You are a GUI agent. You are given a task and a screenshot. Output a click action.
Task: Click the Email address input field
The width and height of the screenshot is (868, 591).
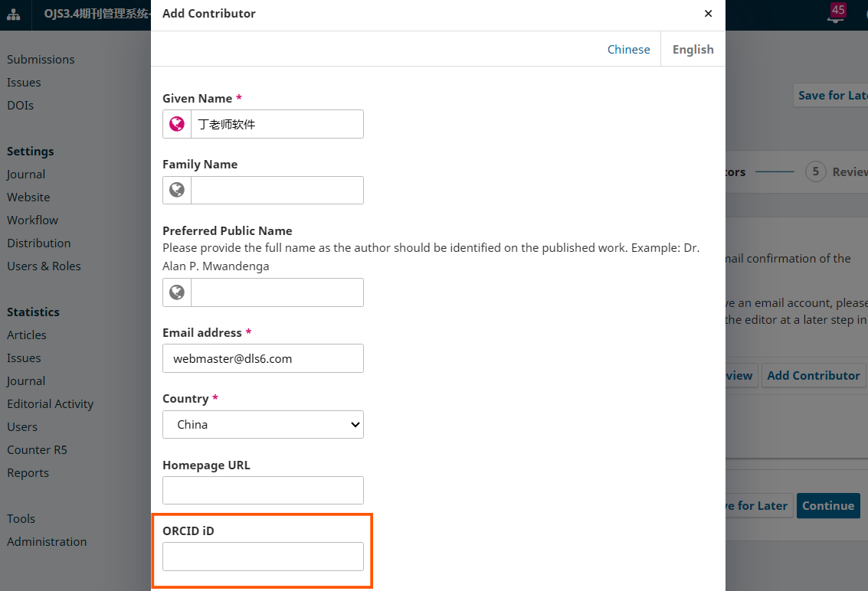(263, 358)
